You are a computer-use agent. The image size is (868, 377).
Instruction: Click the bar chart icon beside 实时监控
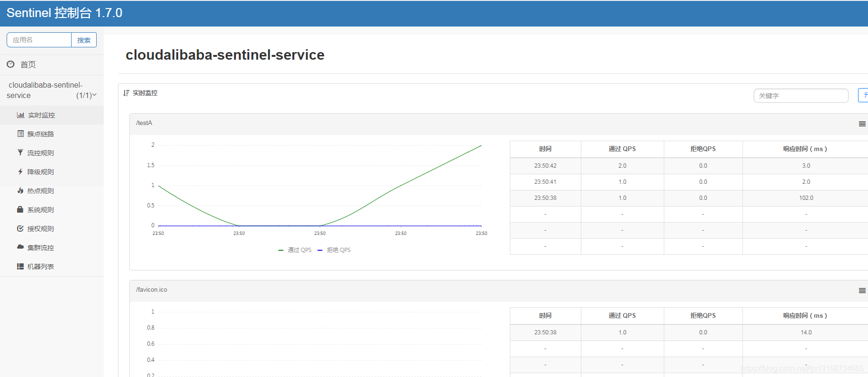pyautogui.click(x=20, y=115)
